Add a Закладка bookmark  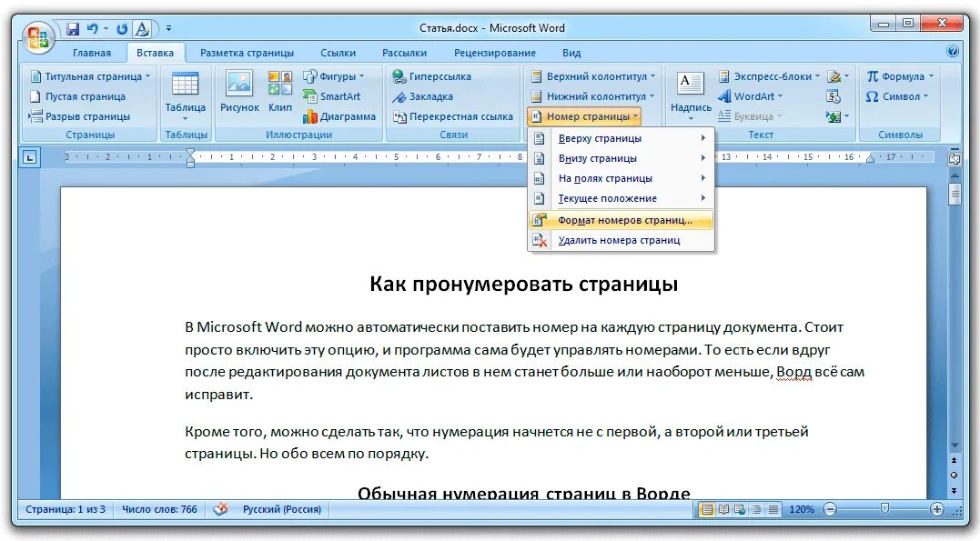click(422, 96)
